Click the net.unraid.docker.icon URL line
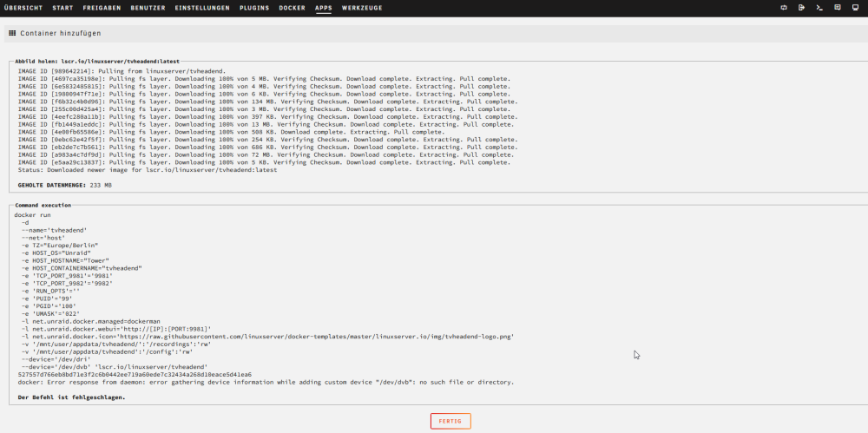This screenshot has width=868, height=433. pyautogui.click(x=267, y=336)
